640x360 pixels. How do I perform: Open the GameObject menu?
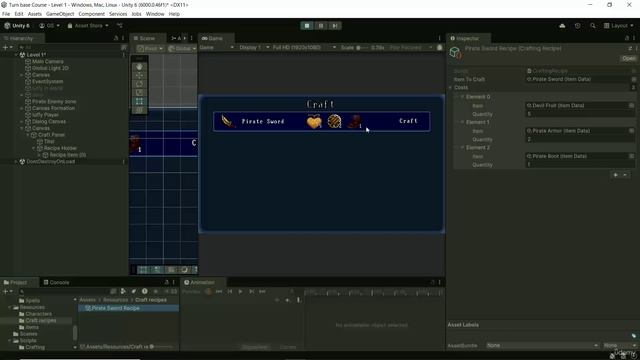coord(60,14)
